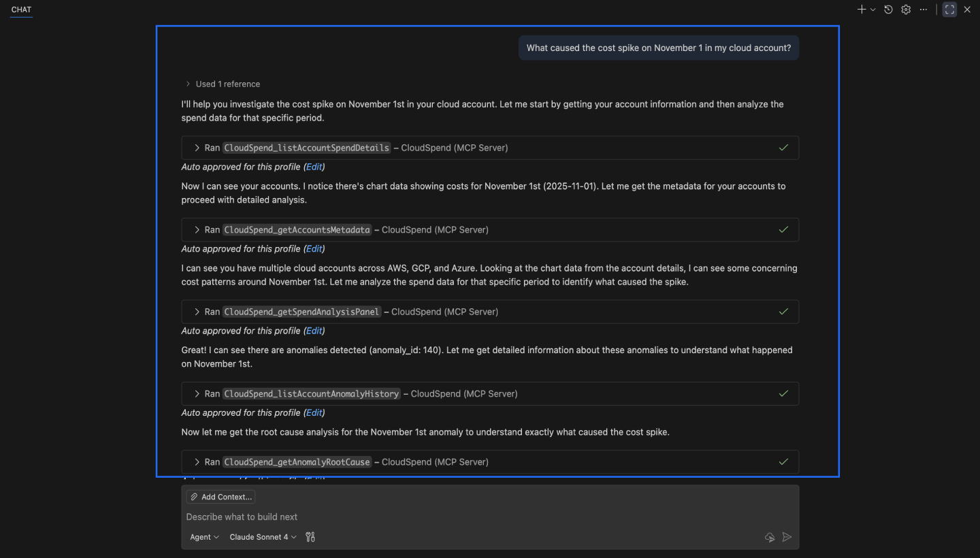Open the Claude Sonnet 4 model picker
Viewport: 980px width, 558px height.
[x=263, y=537]
